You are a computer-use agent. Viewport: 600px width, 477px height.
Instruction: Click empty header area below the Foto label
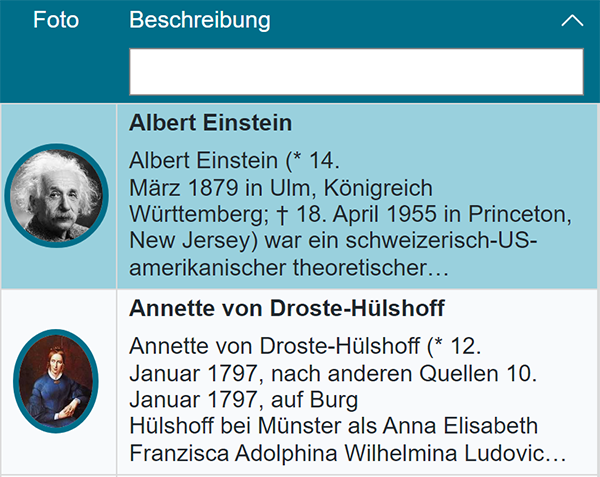pos(56,70)
